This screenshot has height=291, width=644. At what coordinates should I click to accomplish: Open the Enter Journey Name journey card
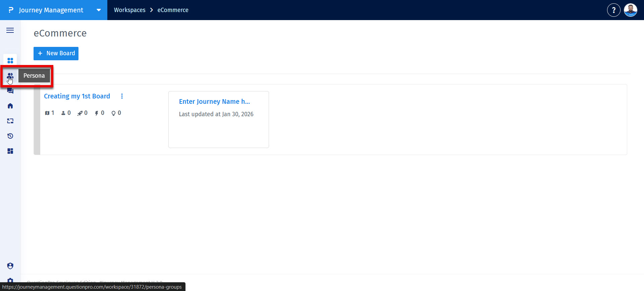(218, 120)
